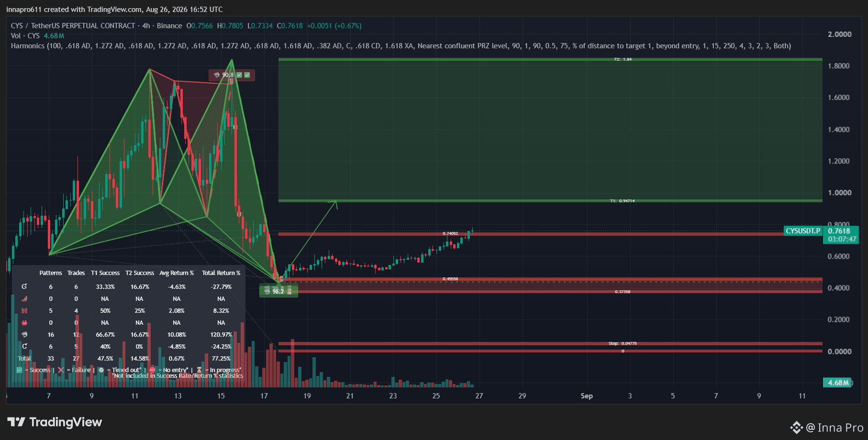The image size is (868, 440).
Task: Click the Total Return % column header
Action: [221, 273]
